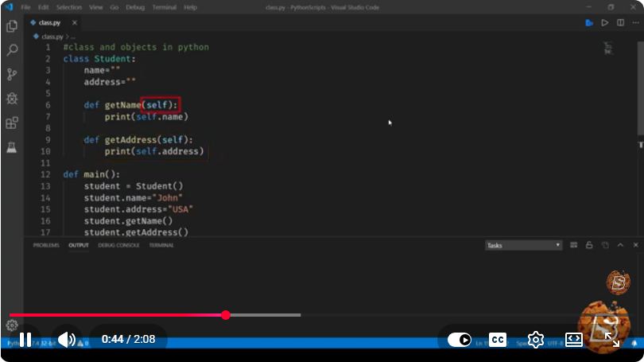
Task: Open the Terminal menu
Action: point(165,7)
